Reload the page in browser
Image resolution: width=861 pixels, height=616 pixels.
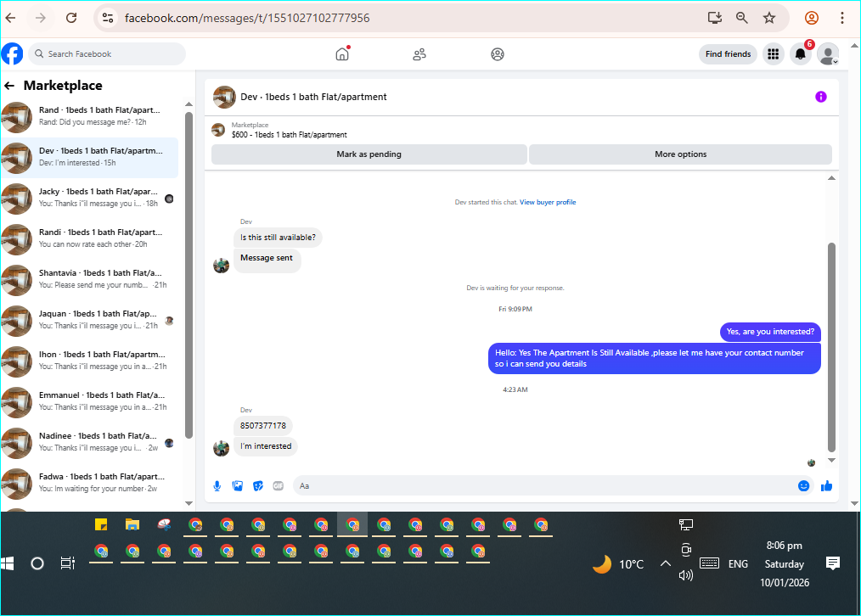point(71,18)
